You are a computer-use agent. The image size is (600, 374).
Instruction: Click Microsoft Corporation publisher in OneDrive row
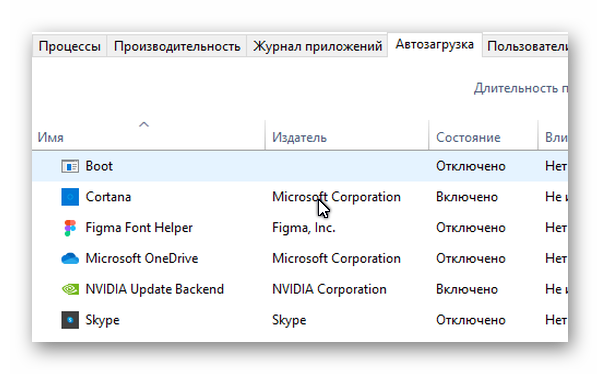(336, 259)
